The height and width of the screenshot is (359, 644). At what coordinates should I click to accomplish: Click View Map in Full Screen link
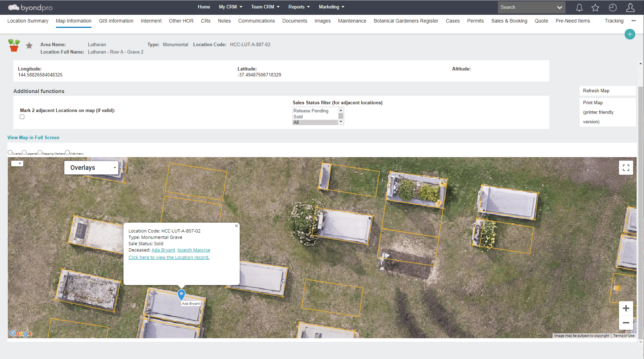(33, 137)
